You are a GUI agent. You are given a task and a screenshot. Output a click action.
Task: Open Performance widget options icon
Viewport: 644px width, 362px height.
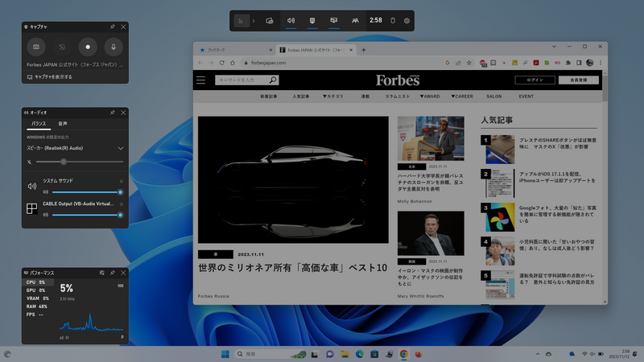pyautogui.click(x=101, y=274)
